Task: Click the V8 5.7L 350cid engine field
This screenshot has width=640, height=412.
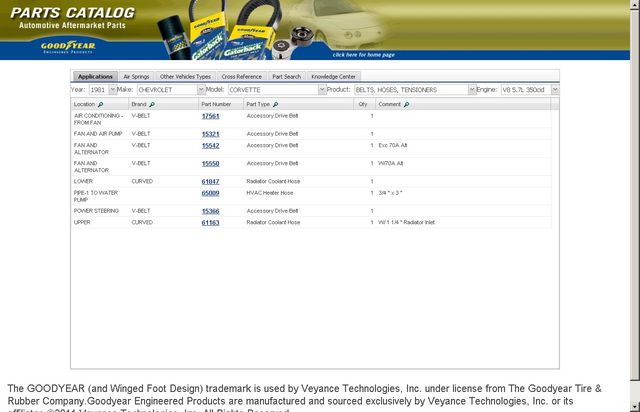Action: (526, 89)
